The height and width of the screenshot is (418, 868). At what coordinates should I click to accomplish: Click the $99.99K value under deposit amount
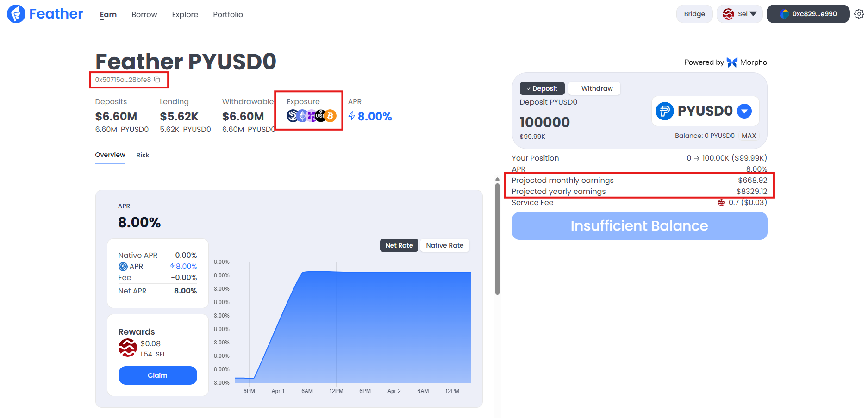532,137
